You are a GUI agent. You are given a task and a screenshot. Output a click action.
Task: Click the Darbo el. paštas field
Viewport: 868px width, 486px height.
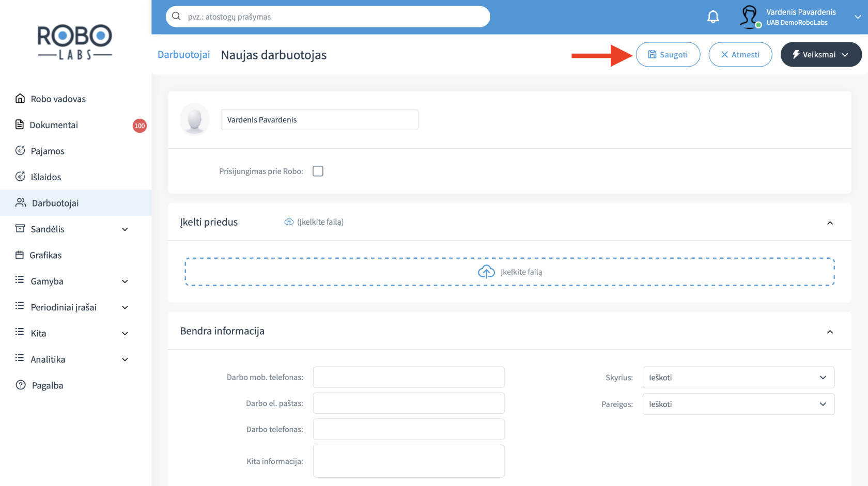(x=409, y=403)
